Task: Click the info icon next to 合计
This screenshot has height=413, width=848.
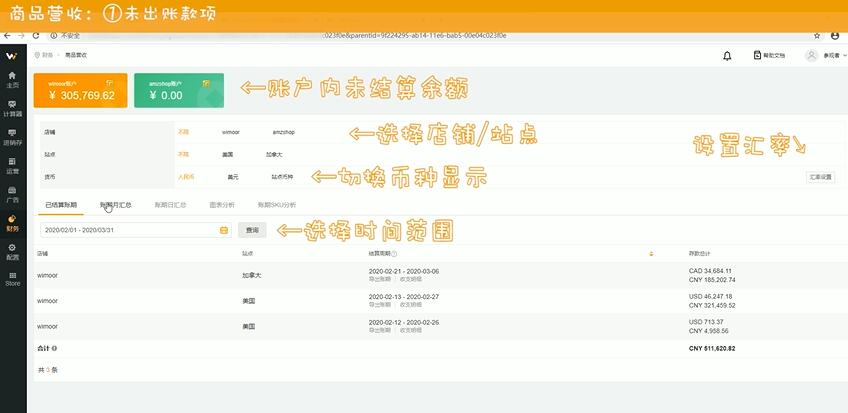Action: coord(54,349)
